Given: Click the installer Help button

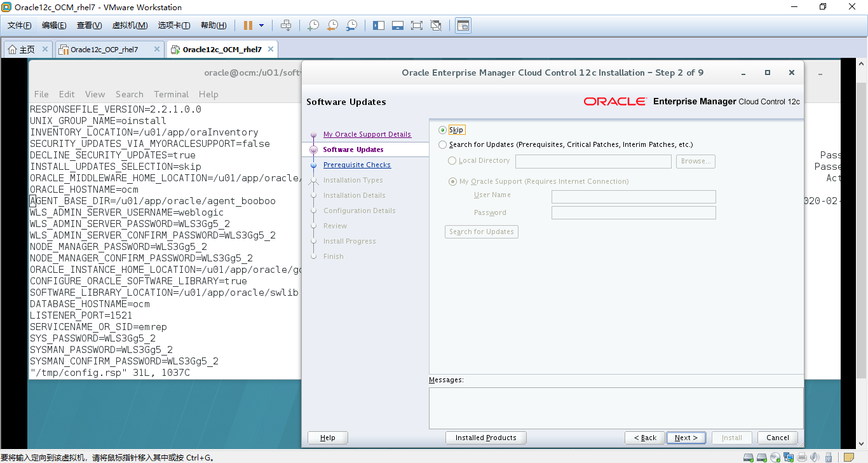Looking at the screenshot, I should coord(328,438).
